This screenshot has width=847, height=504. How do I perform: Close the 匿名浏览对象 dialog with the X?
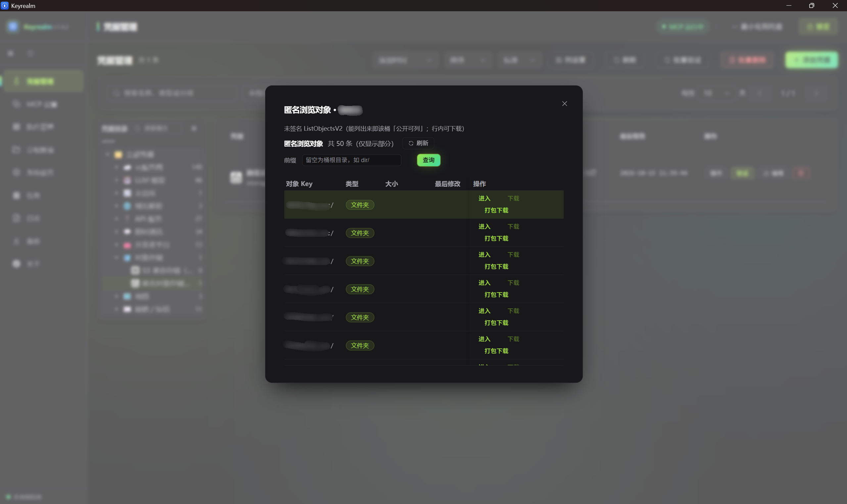click(564, 104)
